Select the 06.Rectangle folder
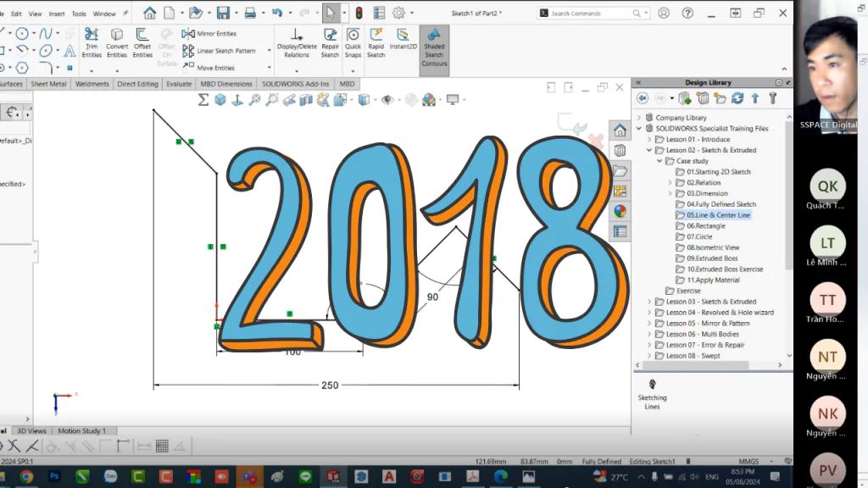868x488 pixels. pyautogui.click(x=706, y=225)
